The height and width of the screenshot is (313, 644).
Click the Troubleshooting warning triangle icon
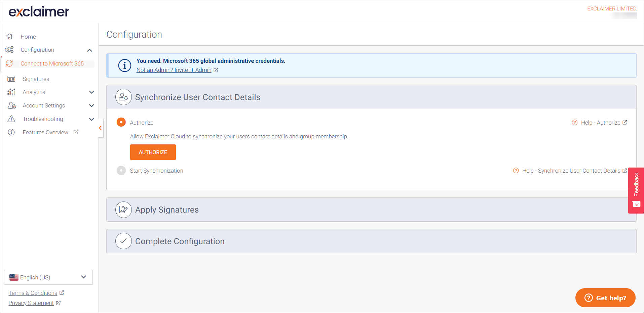[11, 119]
